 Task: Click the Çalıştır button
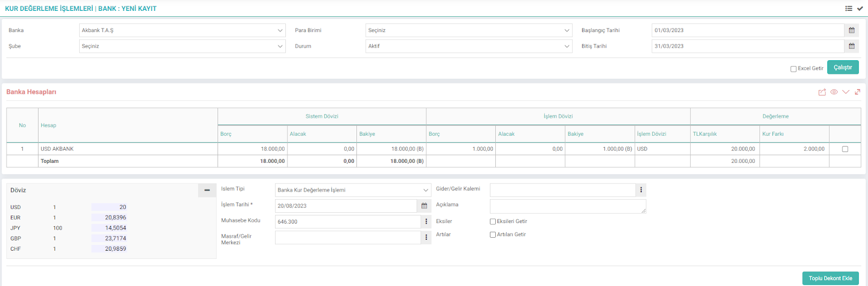[843, 67]
